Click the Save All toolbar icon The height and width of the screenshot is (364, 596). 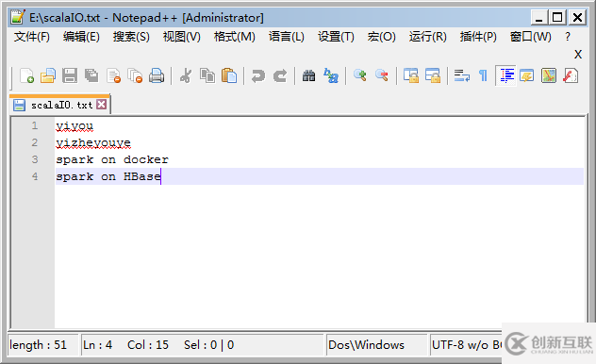click(x=91, y=75)
